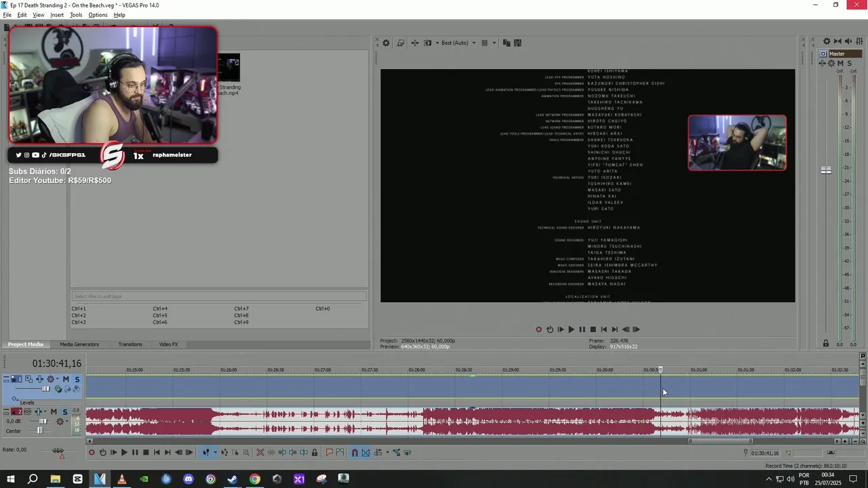
Task: Open Mixing Console from Master Bus
Action: tap(859, 41)
